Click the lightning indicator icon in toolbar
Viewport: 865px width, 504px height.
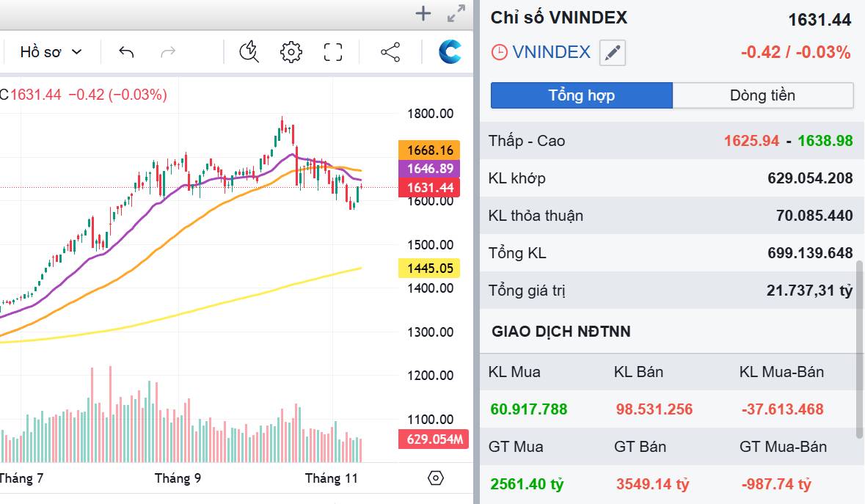(248, 52)
